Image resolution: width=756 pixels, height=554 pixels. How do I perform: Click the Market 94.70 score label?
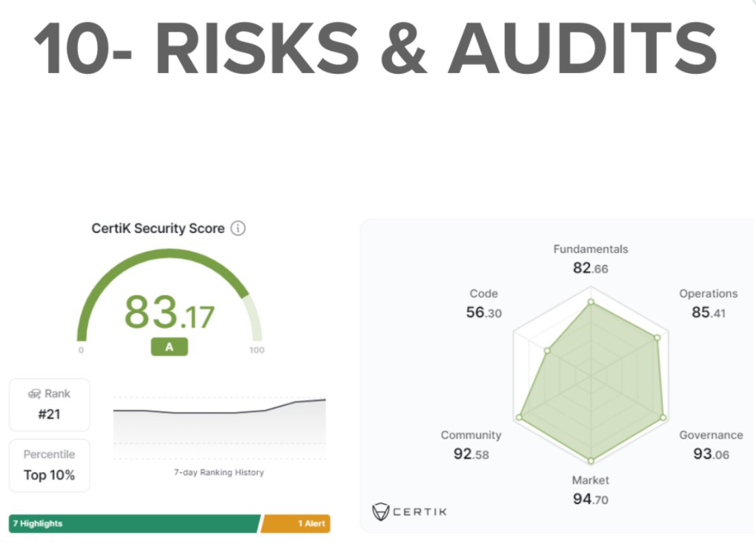point(591,490)
